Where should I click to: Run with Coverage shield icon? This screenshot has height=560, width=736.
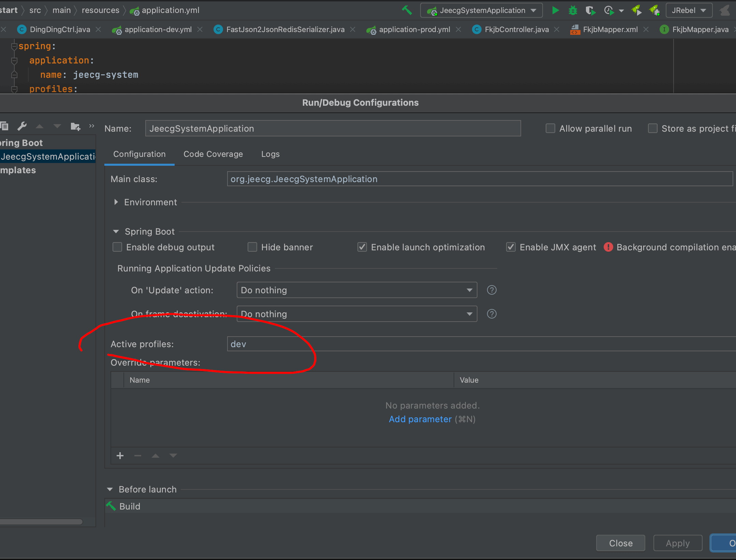pyautogui.click(x=590, y=10)
